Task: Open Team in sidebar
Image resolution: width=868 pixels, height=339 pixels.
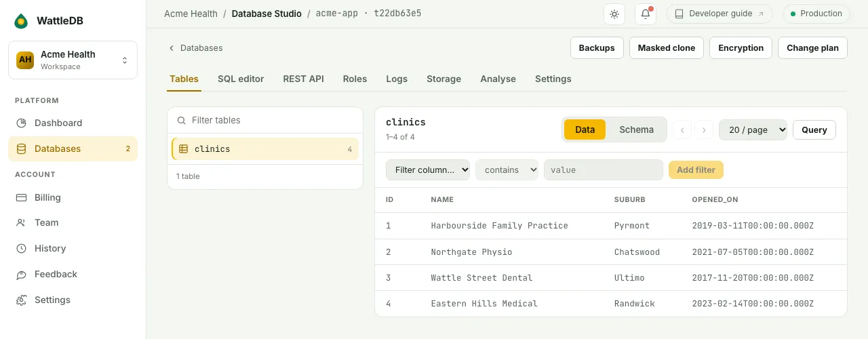Action: coord(73,222)
